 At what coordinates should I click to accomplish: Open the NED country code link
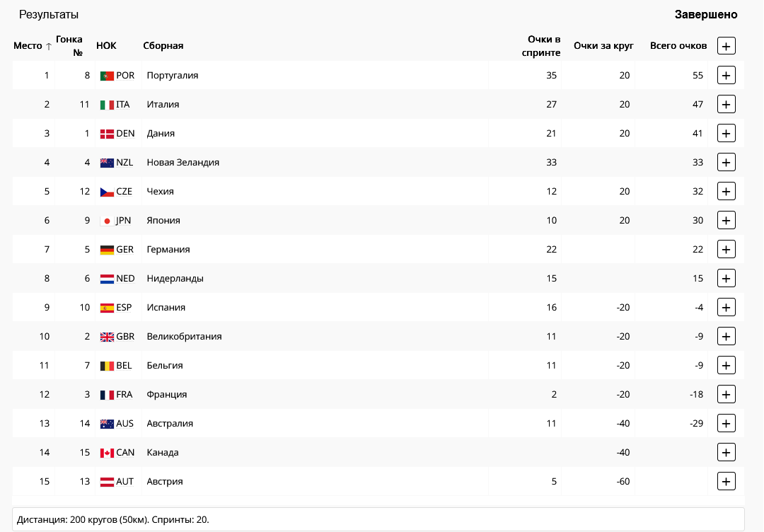125,278
